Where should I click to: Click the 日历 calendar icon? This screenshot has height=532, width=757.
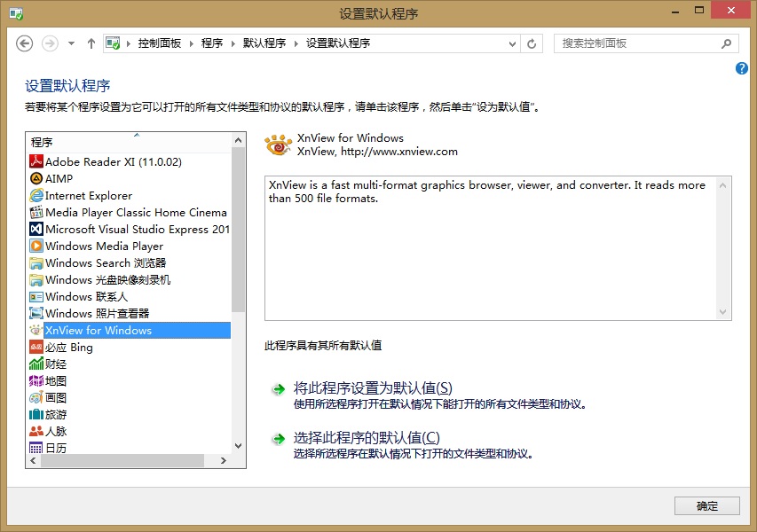36,448
